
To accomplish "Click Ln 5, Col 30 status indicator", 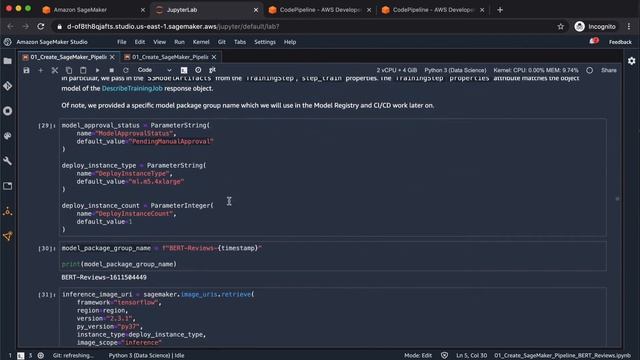I will 471,356.
